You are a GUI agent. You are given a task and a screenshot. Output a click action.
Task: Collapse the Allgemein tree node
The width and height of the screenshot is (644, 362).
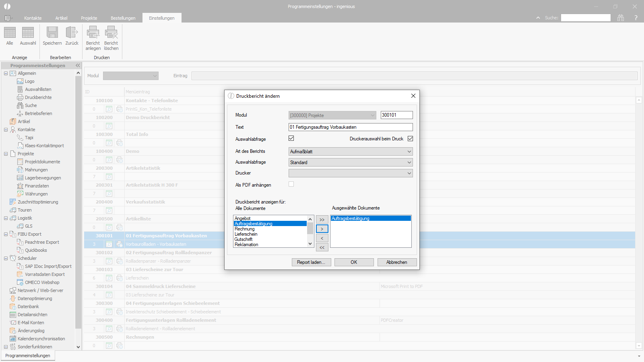(6, 73)
